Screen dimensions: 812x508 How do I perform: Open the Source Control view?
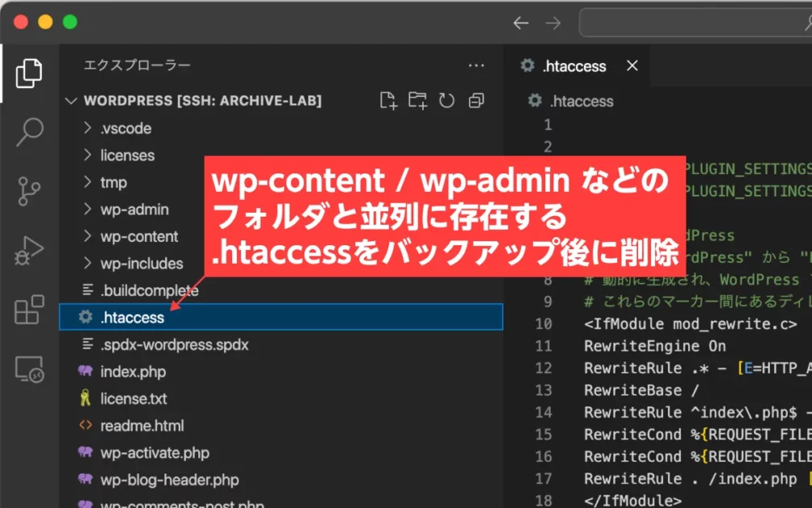point(29,191)
